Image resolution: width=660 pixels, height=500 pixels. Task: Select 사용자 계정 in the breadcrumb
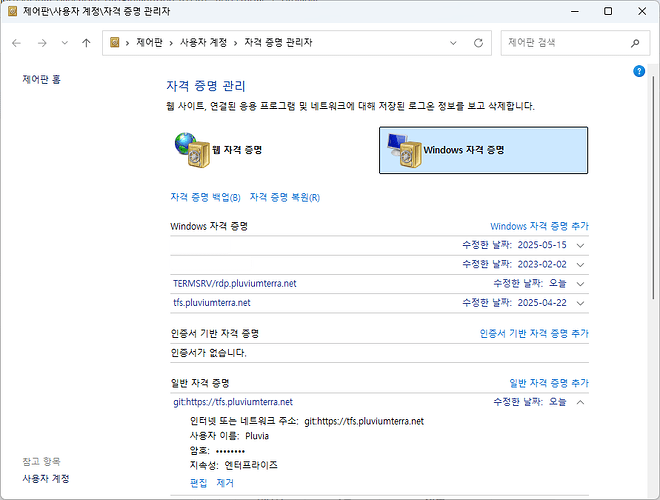203,42
